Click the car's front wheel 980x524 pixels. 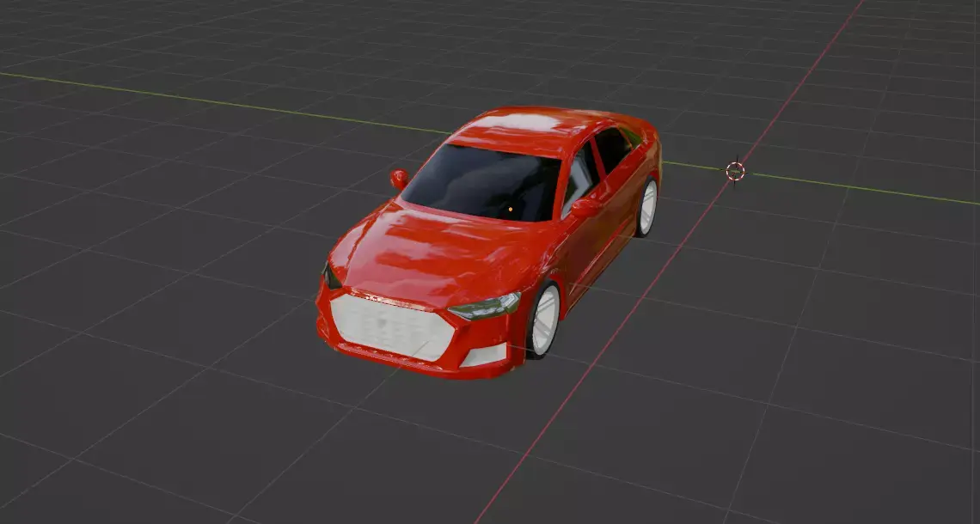[x=543, y=320]
